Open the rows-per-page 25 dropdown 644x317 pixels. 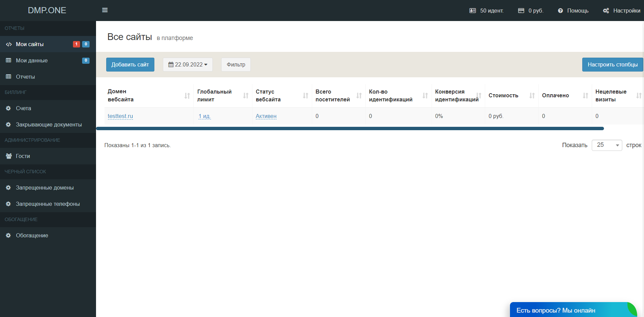607,145
